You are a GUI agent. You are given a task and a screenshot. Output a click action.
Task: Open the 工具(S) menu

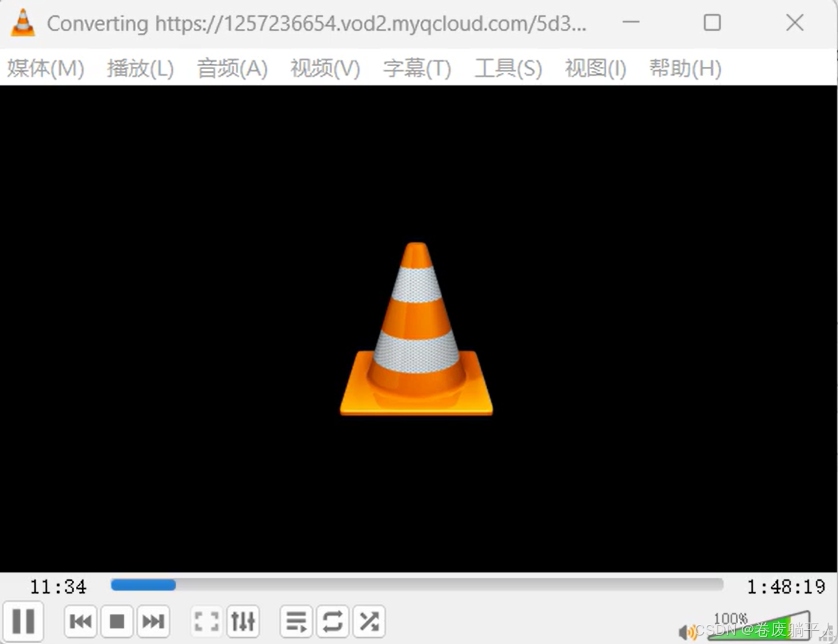coord(508,68)
